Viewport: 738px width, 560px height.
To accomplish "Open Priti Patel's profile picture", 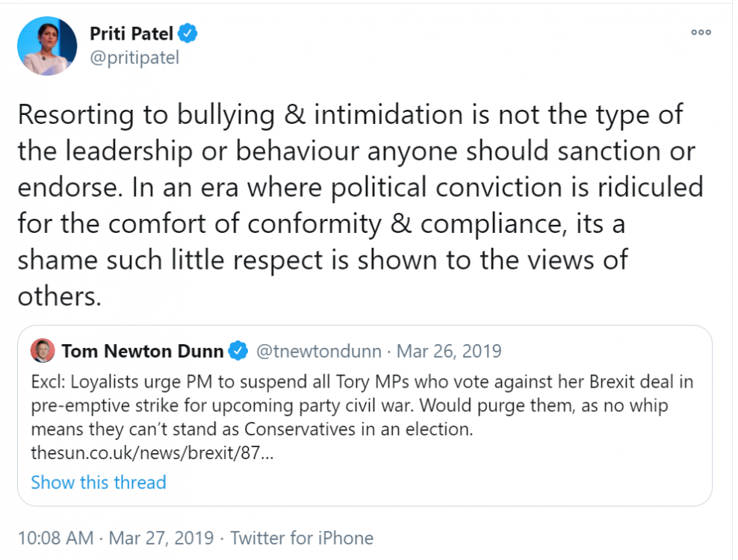I will [47, 46].
